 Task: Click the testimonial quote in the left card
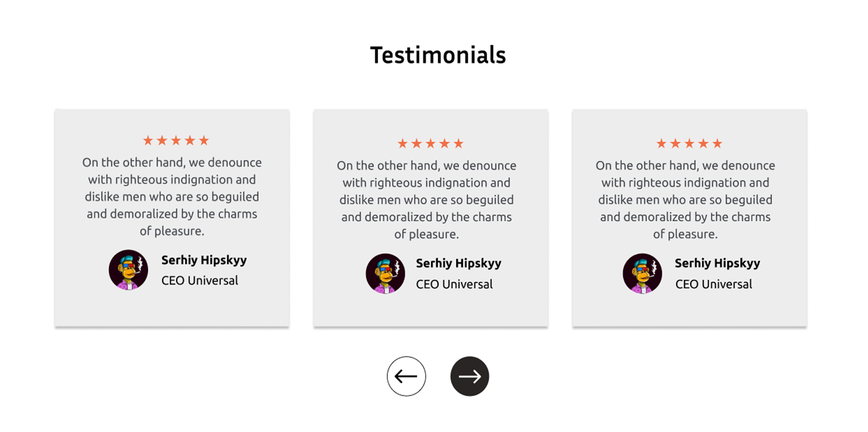pyautogui.click(x=172, y=197)
